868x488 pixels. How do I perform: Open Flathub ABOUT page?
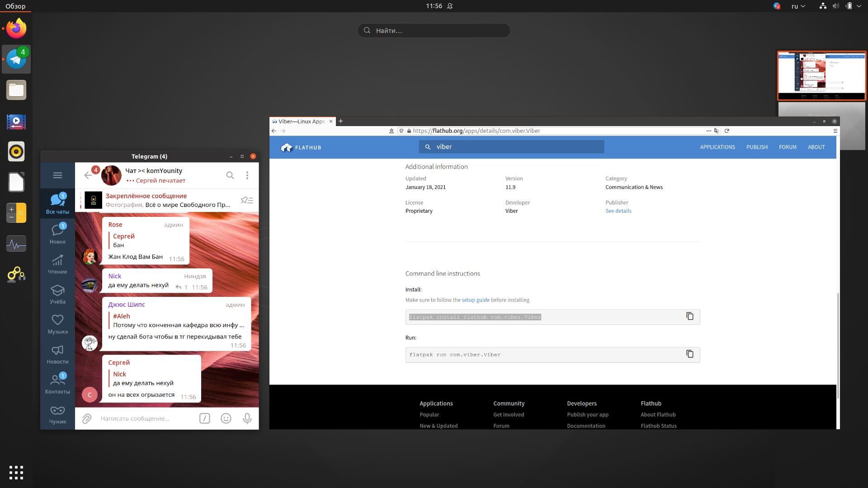click(x=816, y=147)
